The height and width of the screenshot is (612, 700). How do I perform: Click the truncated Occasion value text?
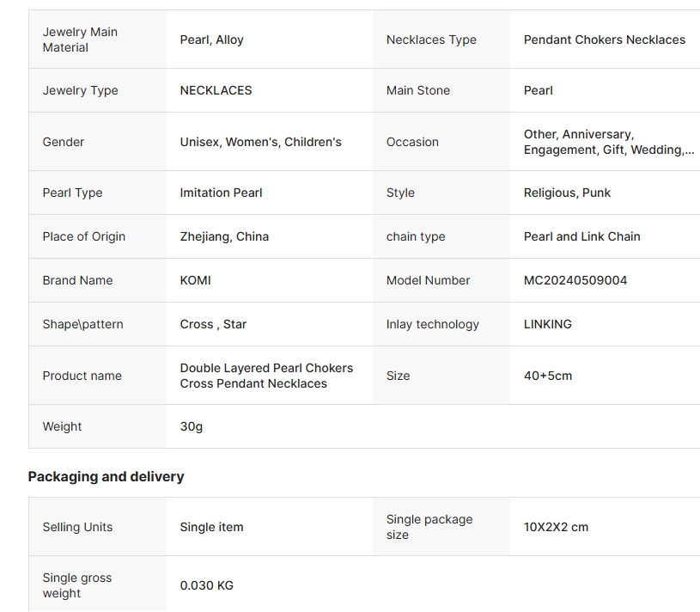tap(608, 142)
